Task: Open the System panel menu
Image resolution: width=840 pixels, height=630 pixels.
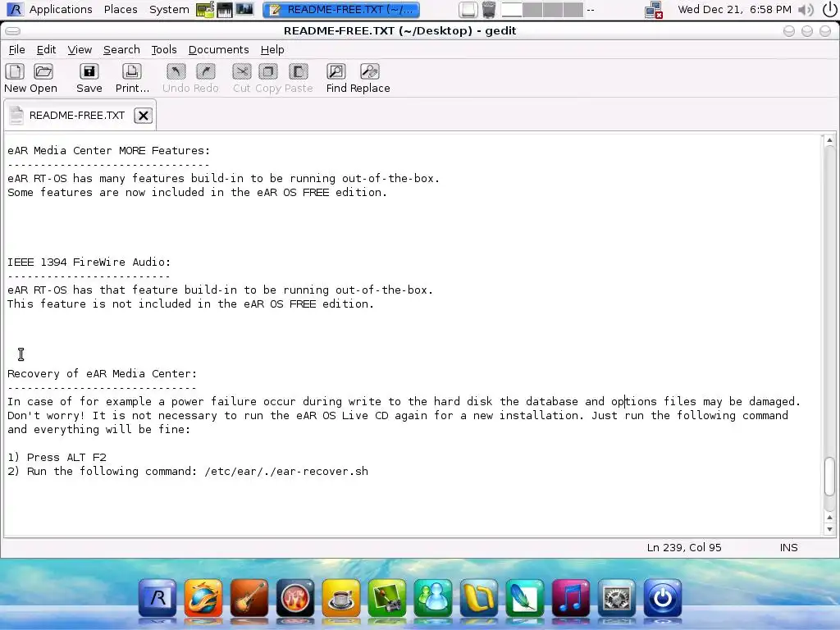Action: [x=169, y=10]
